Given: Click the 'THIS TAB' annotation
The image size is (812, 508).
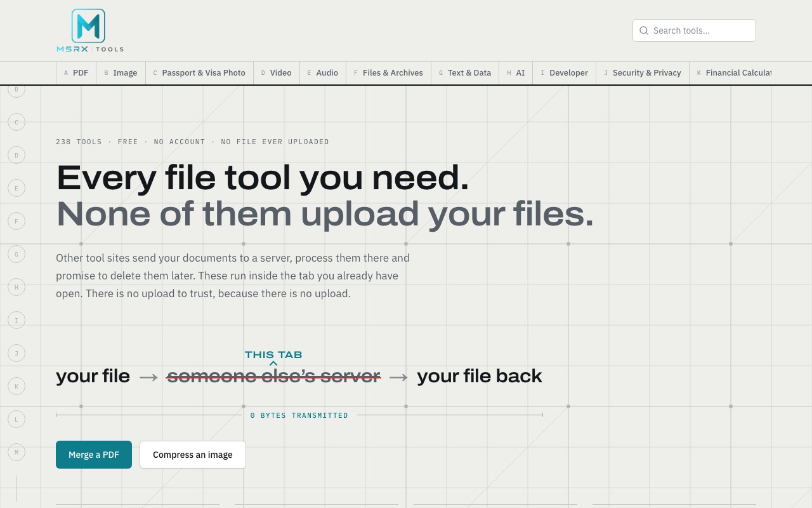Looking at the screenshot, I should pos(273,355).
